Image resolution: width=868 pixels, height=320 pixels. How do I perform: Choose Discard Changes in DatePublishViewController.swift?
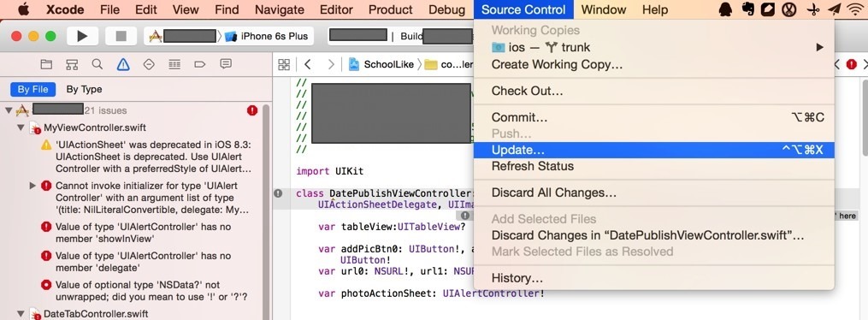tap(653, 235)
